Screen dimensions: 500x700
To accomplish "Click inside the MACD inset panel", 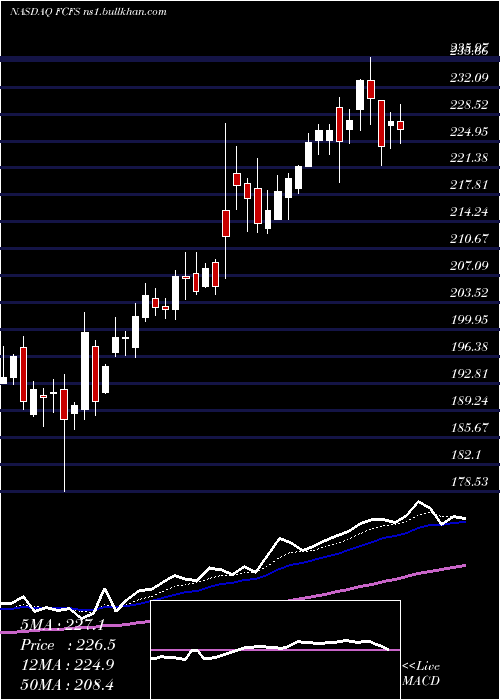I will coord(275,650).
